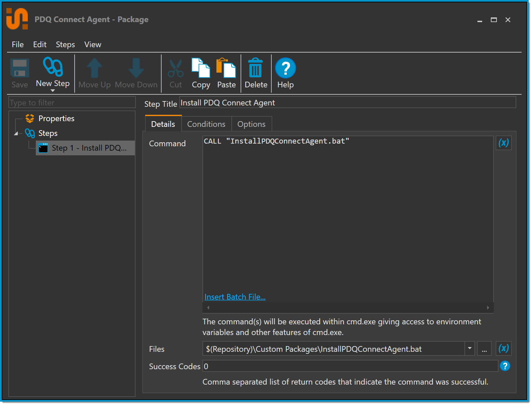Open the New Step dropdown arrow
This screenshot has width=532, height=405.
pos(53,91)
